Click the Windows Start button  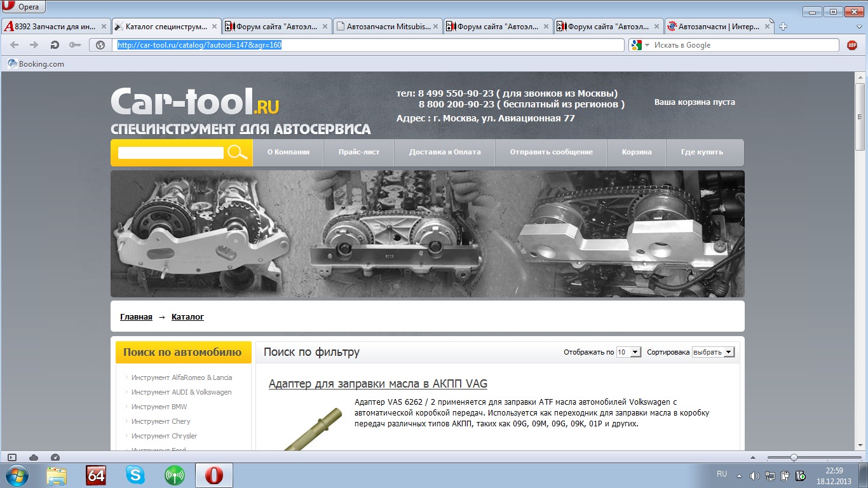[17, 475]
